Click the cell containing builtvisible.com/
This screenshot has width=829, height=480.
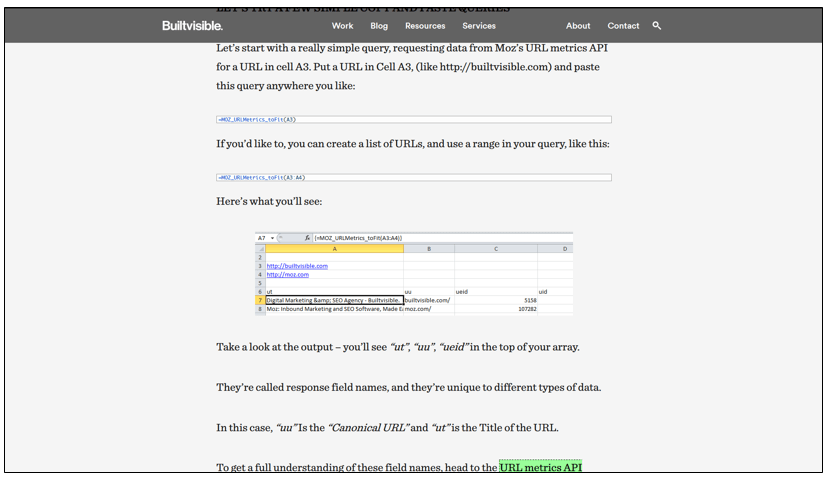[x=429, y=300]
